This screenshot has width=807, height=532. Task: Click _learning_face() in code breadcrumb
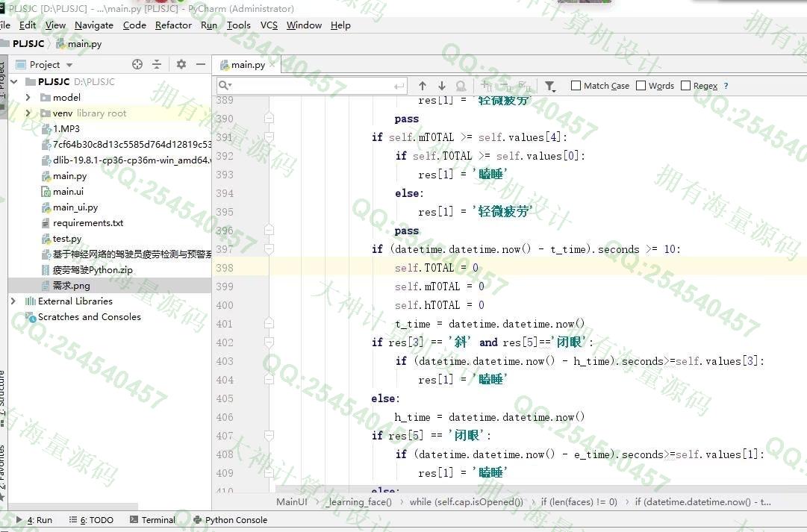(358, 501)
